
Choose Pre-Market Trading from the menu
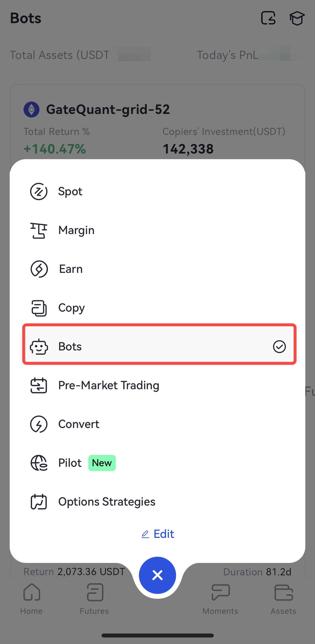(x=109, y=385)
